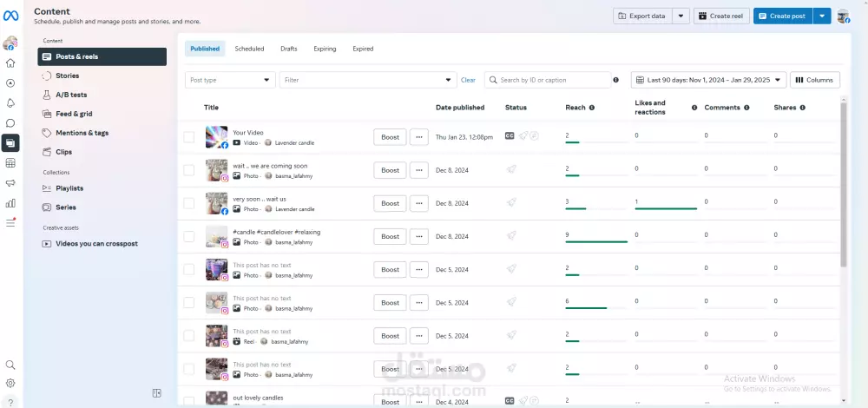Screen dimensions: 868x408
Task: Expand Last 90 days date range picker
Action: coord(708,80)
